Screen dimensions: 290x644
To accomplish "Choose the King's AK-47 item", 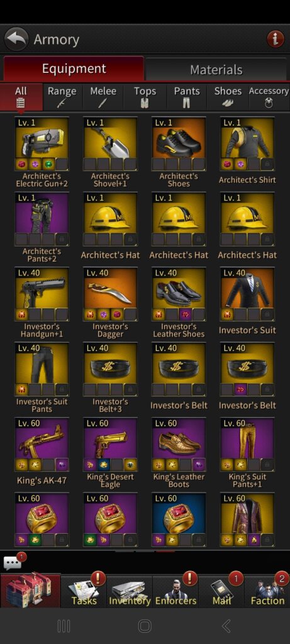I will tap(42, 452).
